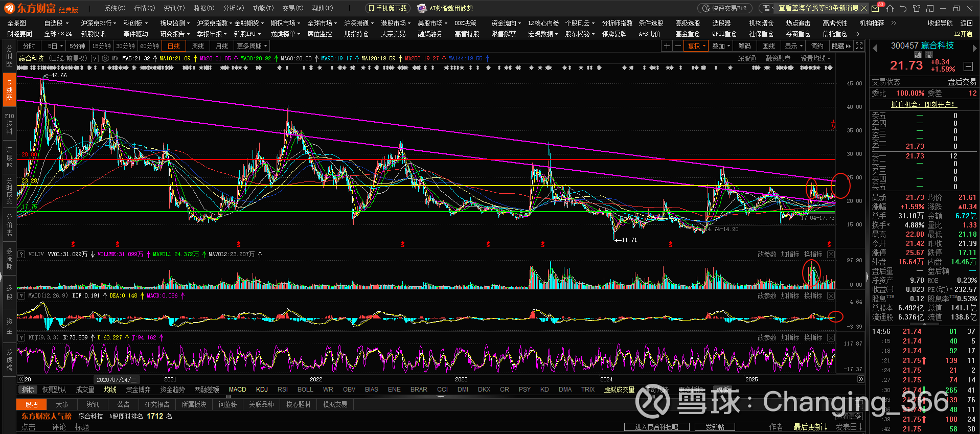
Task: Toggle the RSI indicator at bottom bar
Action: [283, 390]
